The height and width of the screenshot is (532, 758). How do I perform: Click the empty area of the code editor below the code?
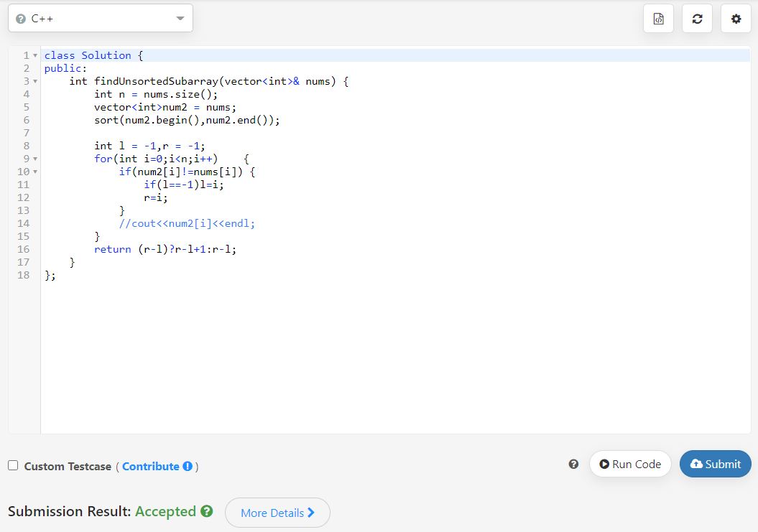[395, 358]
